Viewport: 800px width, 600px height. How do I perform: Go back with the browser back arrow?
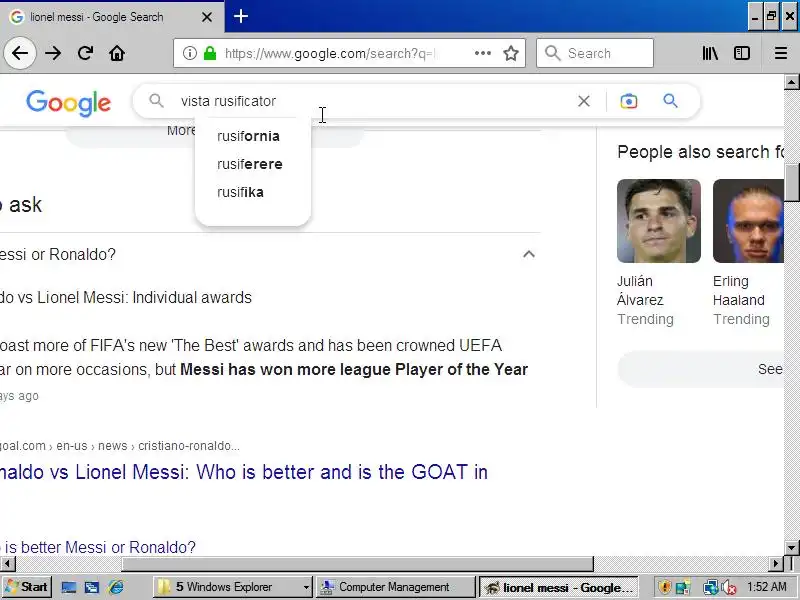click(x=20, y=53)
